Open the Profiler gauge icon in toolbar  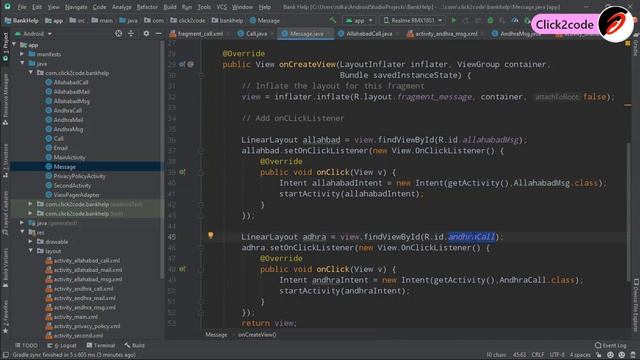[515, 20]
